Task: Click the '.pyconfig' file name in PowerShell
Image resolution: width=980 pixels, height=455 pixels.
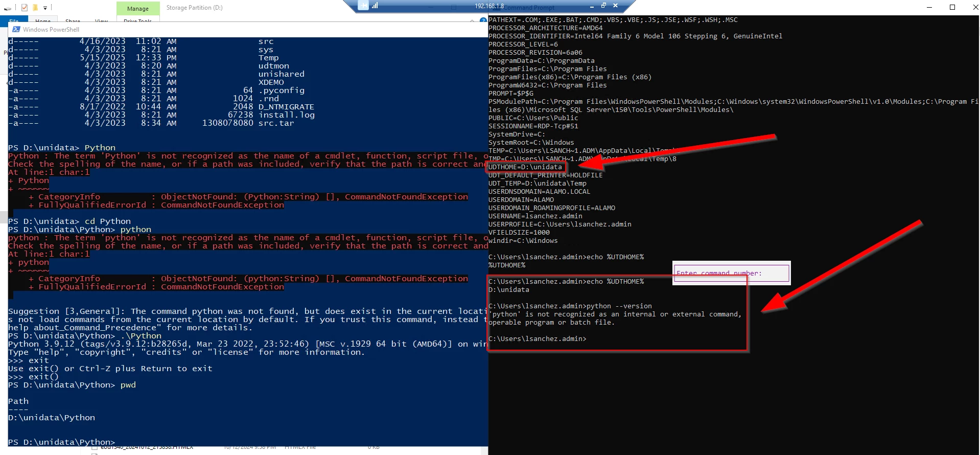Action: pos(282,90)
